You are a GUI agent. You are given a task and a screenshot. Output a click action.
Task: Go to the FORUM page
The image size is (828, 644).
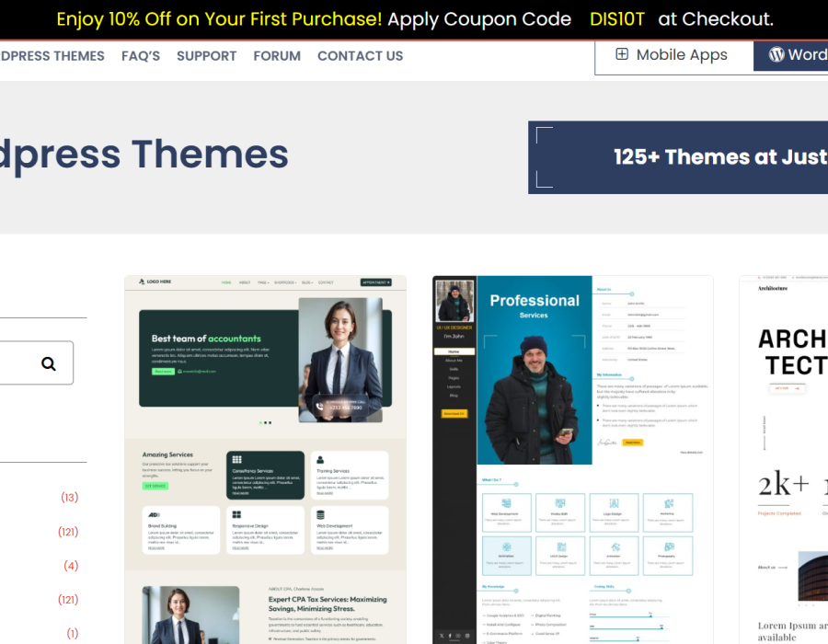(277, 56)
